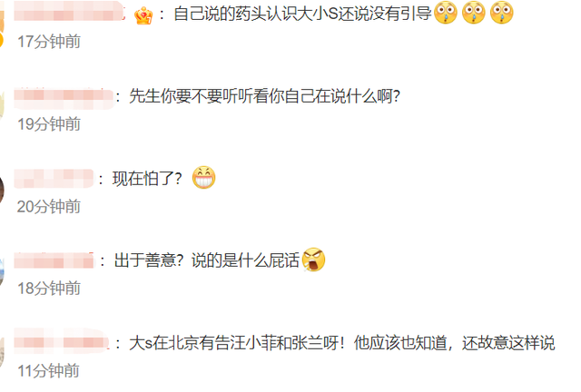Open blurred username of 18分钟前 commenter
The width and height of the screenshot is (581, 392).
click(x=54, y=260)
